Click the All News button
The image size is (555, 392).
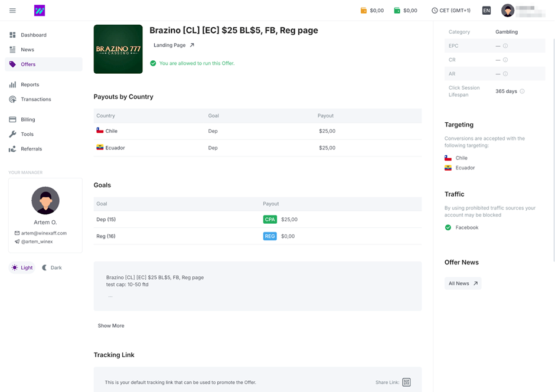pyautogui.click(x=463, y=283)
